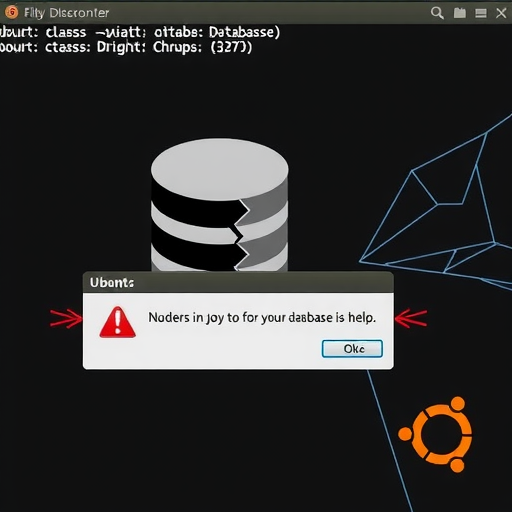This screenshot has width=512, height=512.
Task: Click the Oke button in the dialog
Action: [352, 349]
